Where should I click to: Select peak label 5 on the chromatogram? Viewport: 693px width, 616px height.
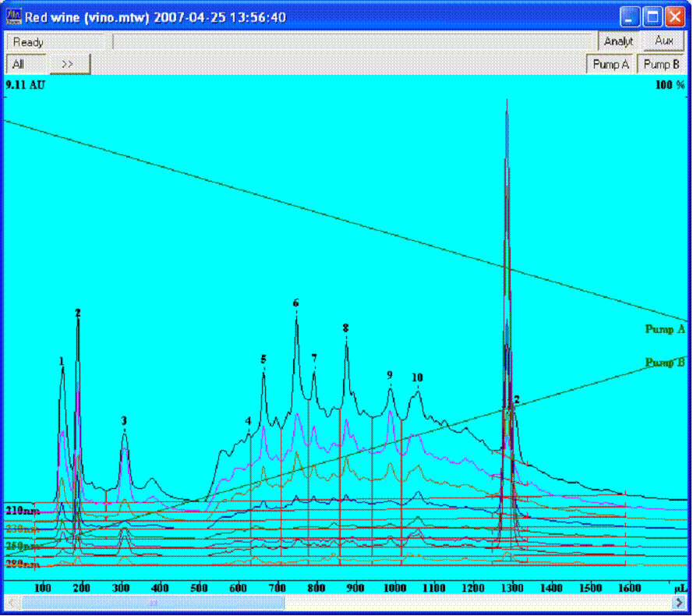pyautogui.click(x=263, y=359)
